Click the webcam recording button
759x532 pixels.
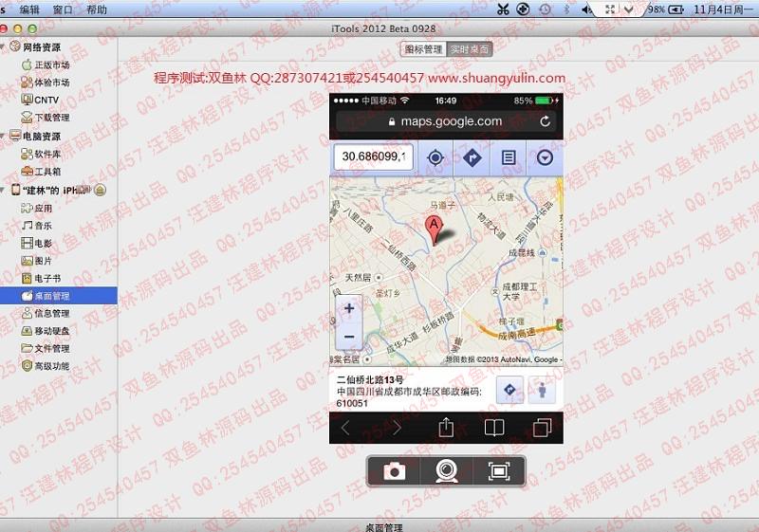click(x=446, y=470)
